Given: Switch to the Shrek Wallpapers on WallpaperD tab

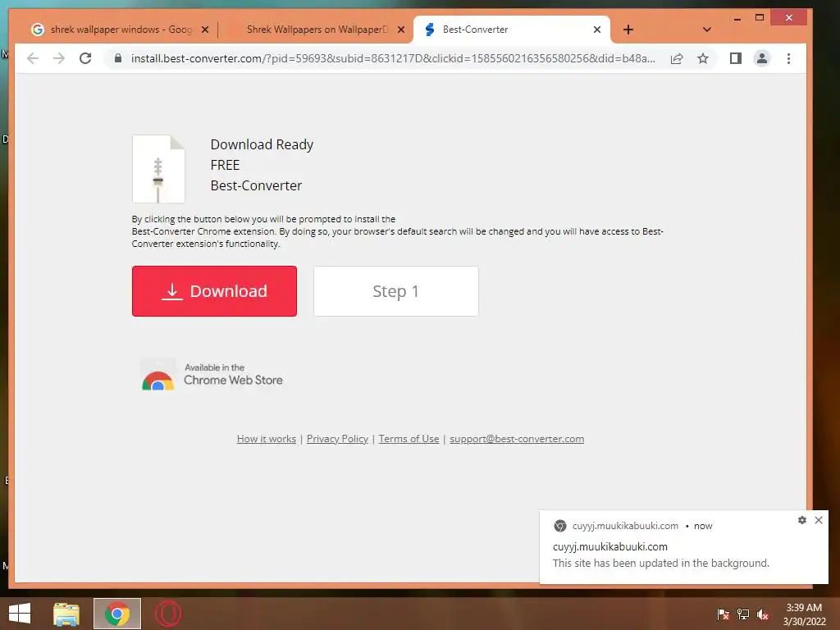Looking at the screenshot, I should (316, 30).
